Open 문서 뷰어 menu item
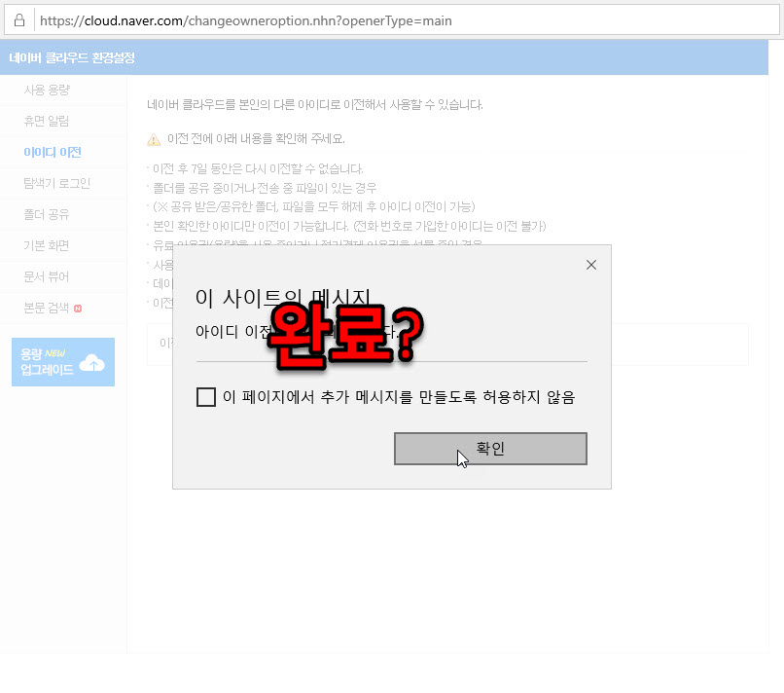 pos(47,276)
